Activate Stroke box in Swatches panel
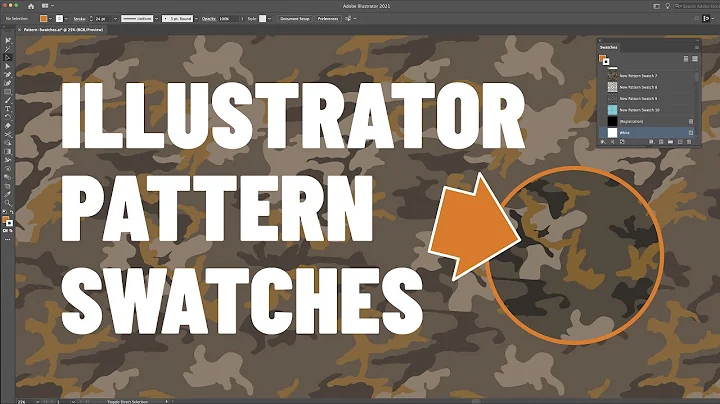720x404 pixels. 606,62
